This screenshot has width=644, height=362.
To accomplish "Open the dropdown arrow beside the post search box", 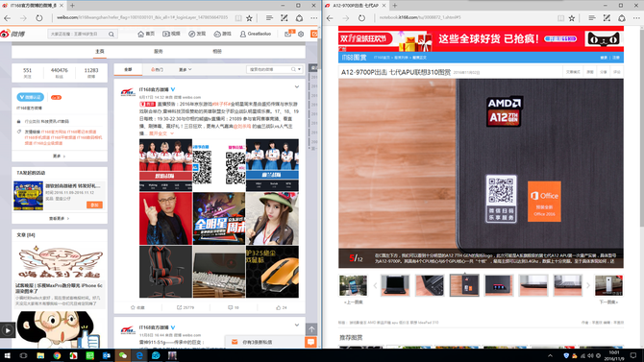I will (x=300, y=70).
